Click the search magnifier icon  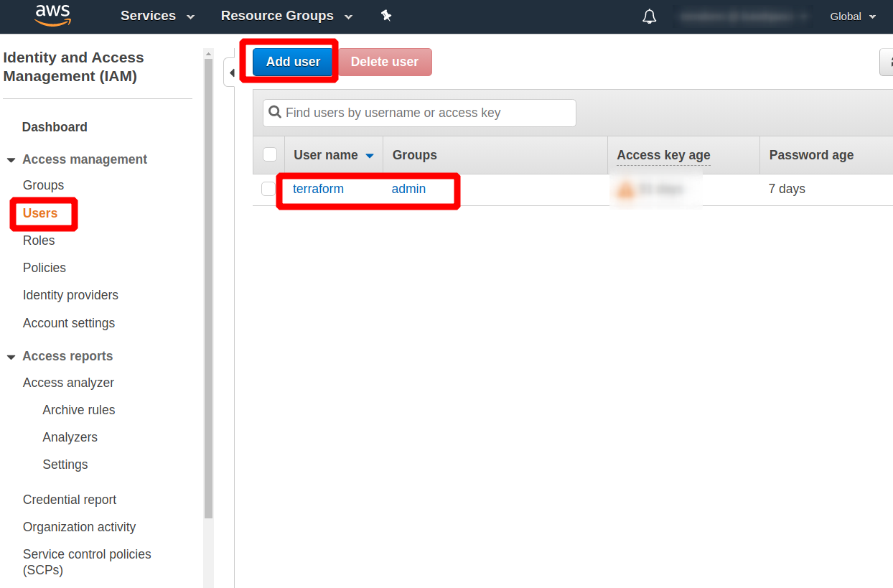[x=275, y=113]
